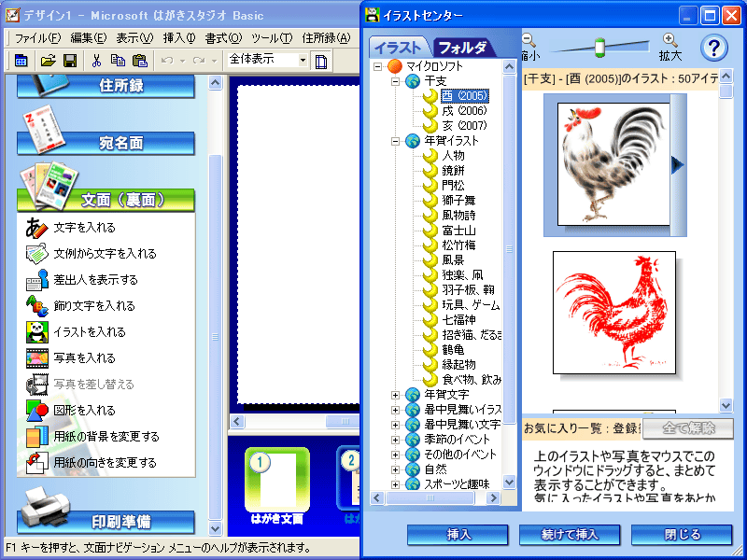Click the help question mark icon
The image size is (747, 560).
pyautogui.click(x=713, y=48)
